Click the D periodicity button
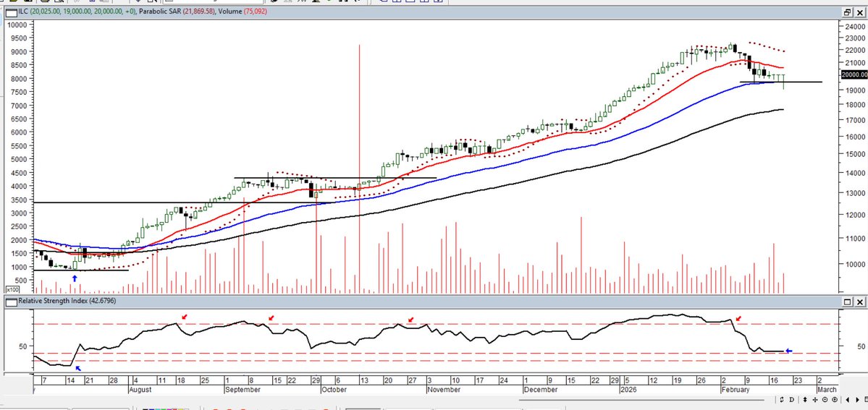 click(791, 399)
